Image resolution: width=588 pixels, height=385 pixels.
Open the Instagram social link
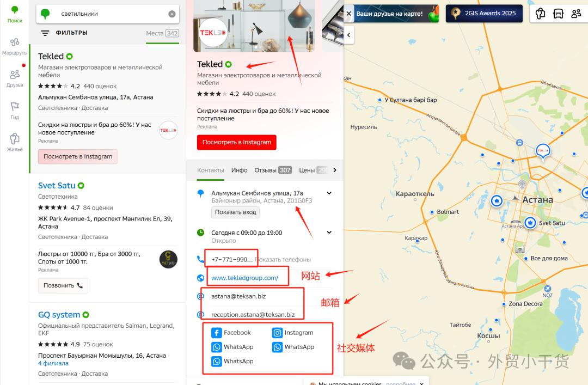(293, 333)
